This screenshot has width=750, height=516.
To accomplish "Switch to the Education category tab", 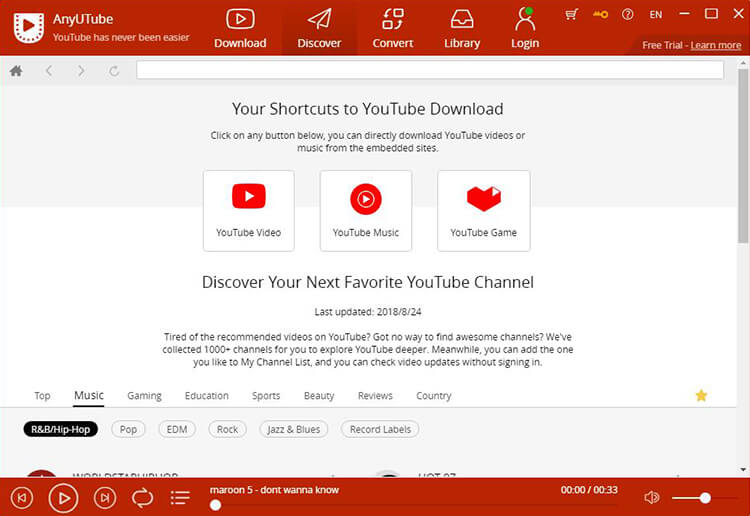I will 207,396.
